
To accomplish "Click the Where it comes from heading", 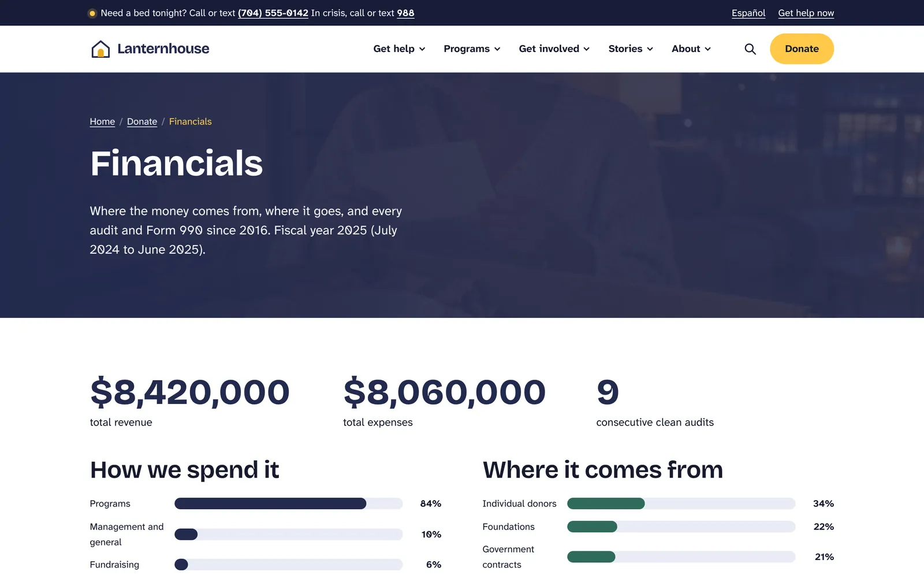I will click(x=602, y=470).
